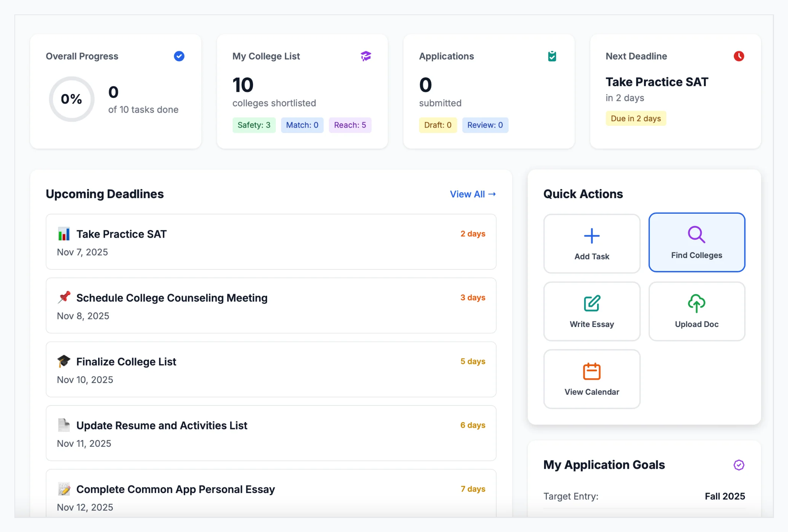Select the Quick Actions panel heading
This screenshot has height=532, width=788.
click(x=582, y=194)
